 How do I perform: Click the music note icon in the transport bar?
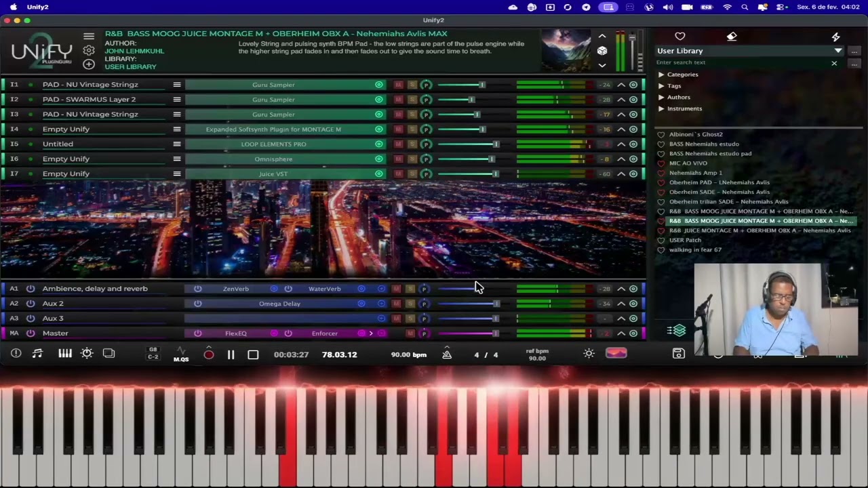point(37,353)
